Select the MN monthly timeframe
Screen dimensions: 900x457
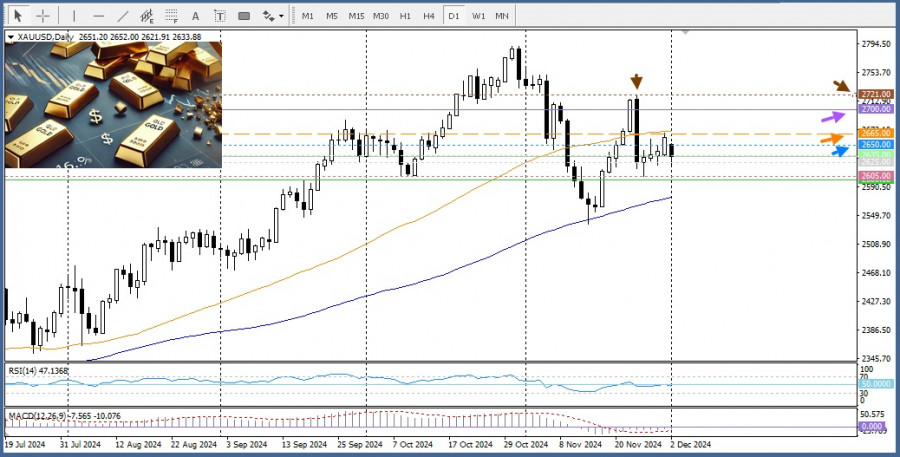[x=502, y=16]
